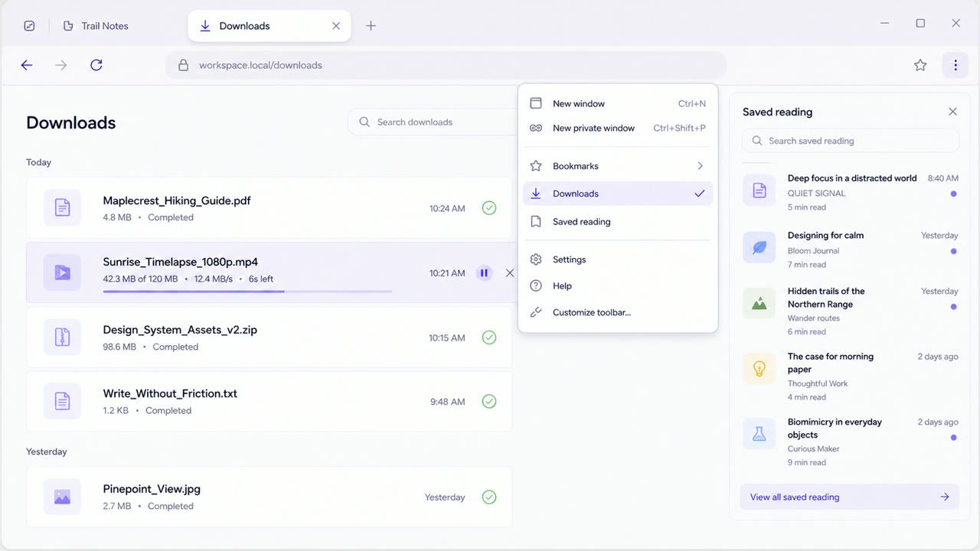Viewport: 980px width, 551px height.
Task: Close the Saved reading panel
Action: coord(952,112)
